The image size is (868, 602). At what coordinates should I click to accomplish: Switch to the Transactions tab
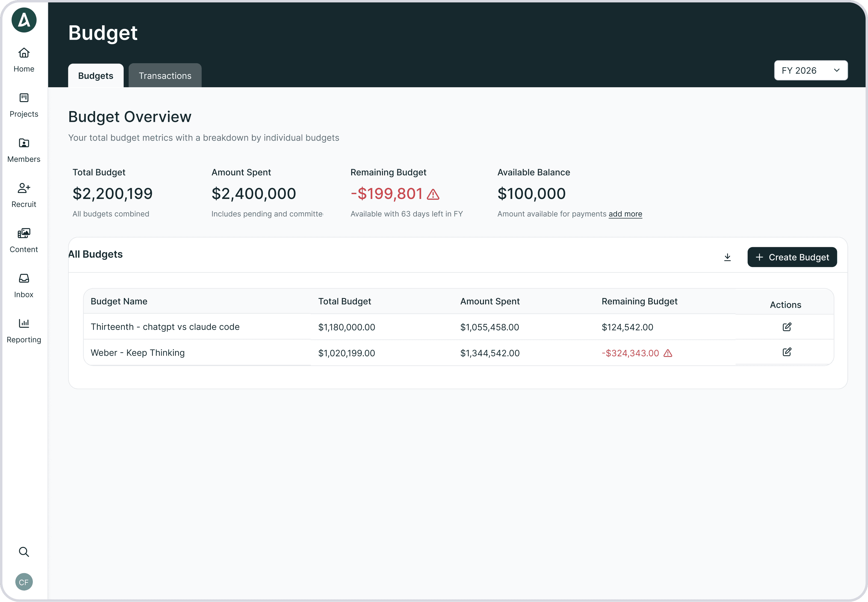point(165,76)
